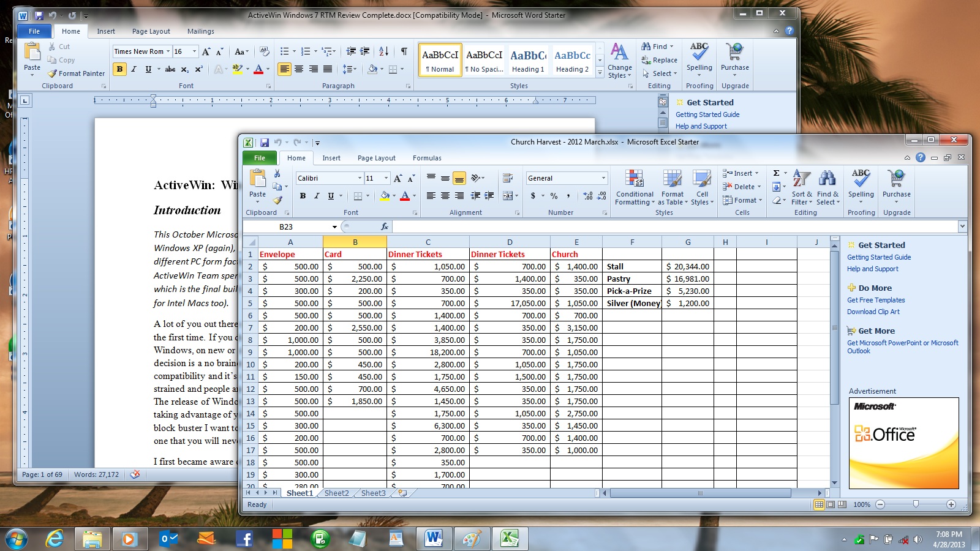
Task: Click Excel's Cut scissors icon
Action: point(277,174)
